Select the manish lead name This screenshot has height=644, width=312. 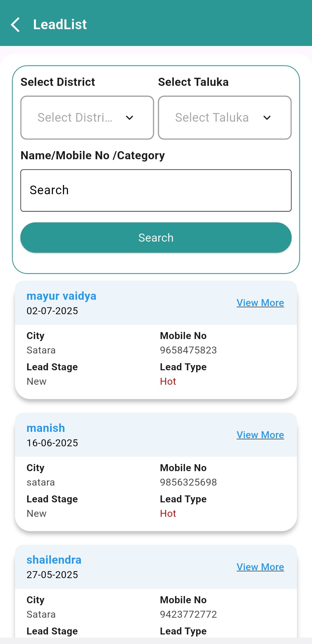tap(46, 428)
